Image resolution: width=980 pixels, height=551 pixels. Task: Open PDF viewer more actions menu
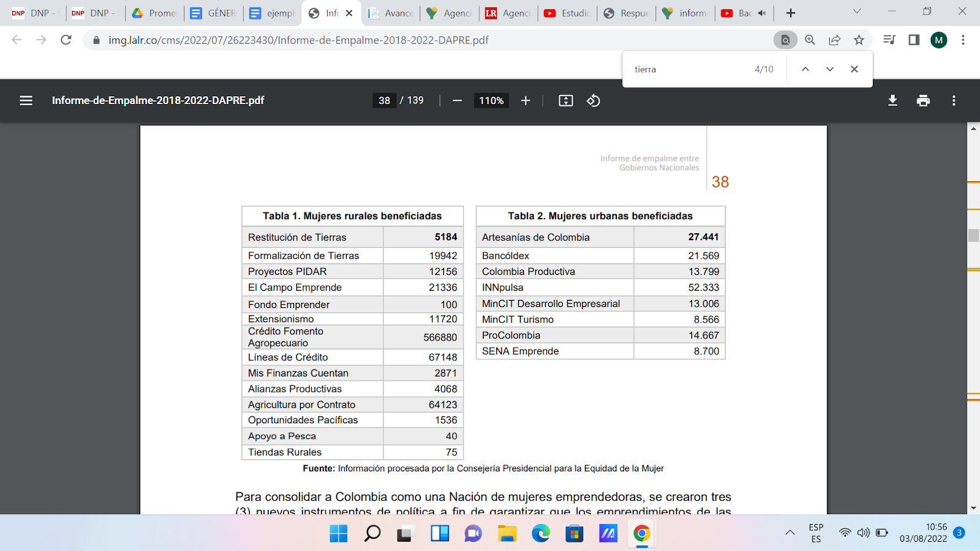pos(954,100)
